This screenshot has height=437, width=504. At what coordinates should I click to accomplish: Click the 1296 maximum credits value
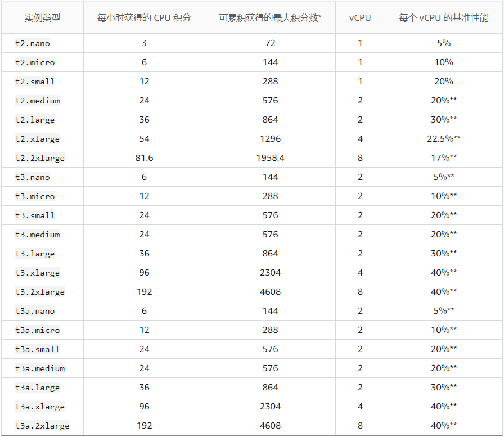tap(270, 139)
